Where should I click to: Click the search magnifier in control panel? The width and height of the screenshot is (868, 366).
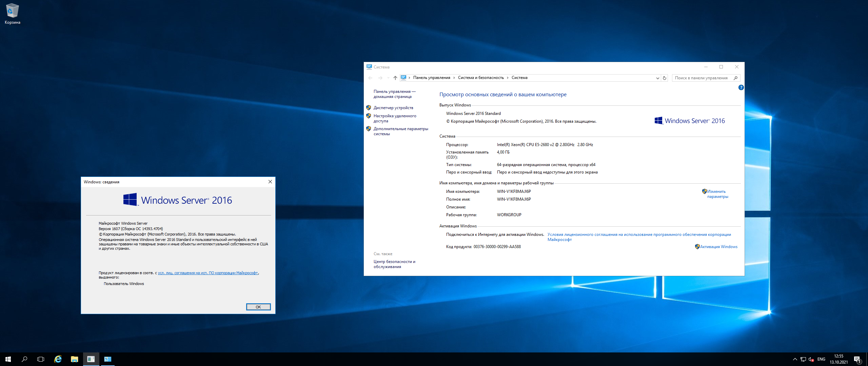[x=735, y=78]
